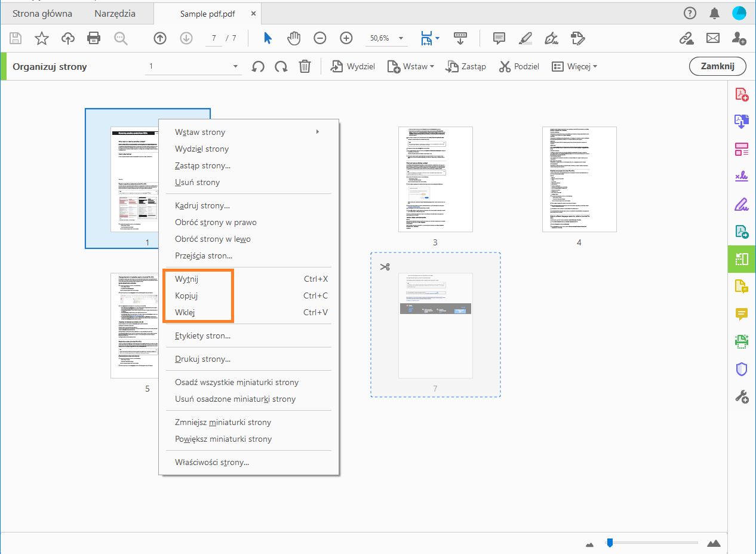This screenshot has width=756, height=554.
Task: Open the zoom level 50,6% dropdown
Action: (401, 38)
